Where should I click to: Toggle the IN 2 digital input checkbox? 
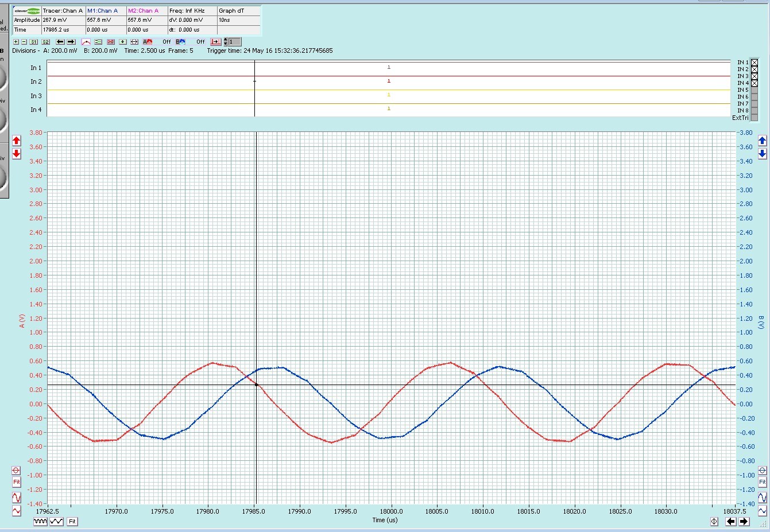[x=754, y=69]
